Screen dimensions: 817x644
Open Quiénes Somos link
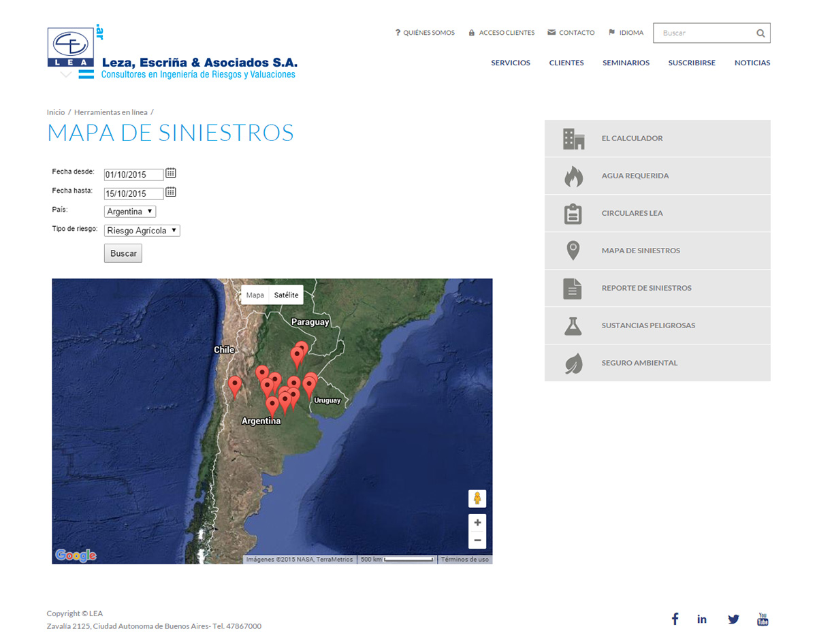(x=425, y=33)
